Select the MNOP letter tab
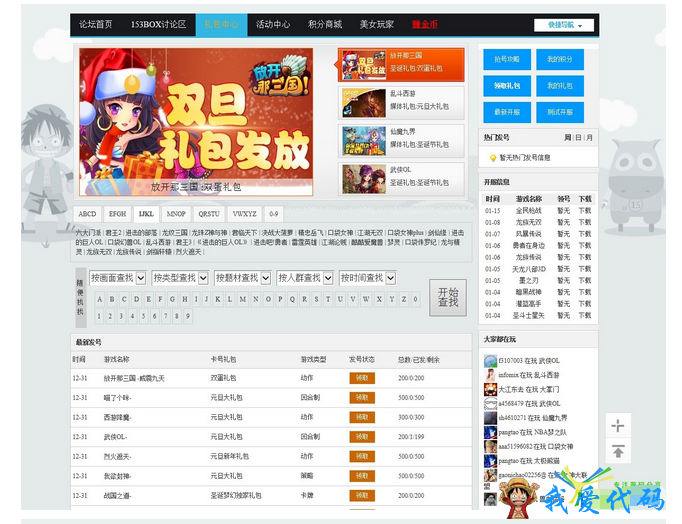This screenshot has height=524, width=682. (176, 214)
